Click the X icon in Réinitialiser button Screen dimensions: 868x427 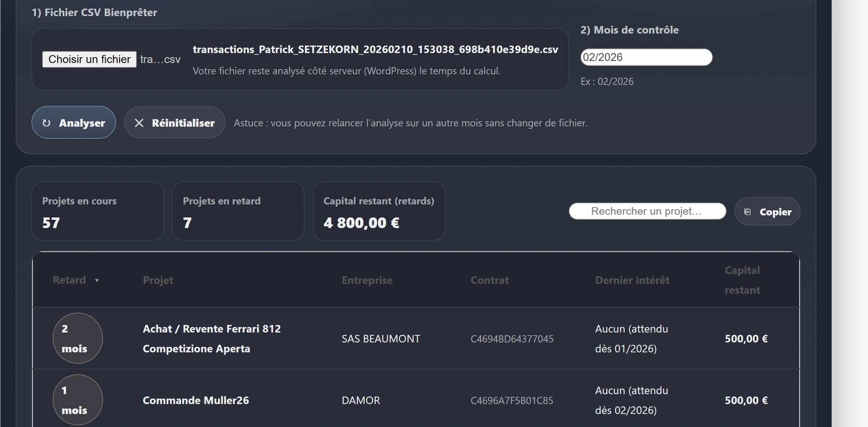coord(139,123)
